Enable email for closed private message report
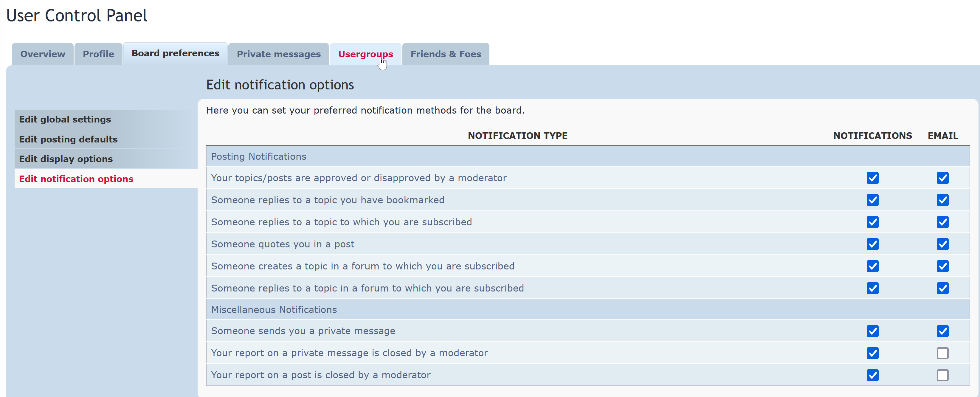Image resolution: width=980 pixels, height=397 pixels. 942,353
